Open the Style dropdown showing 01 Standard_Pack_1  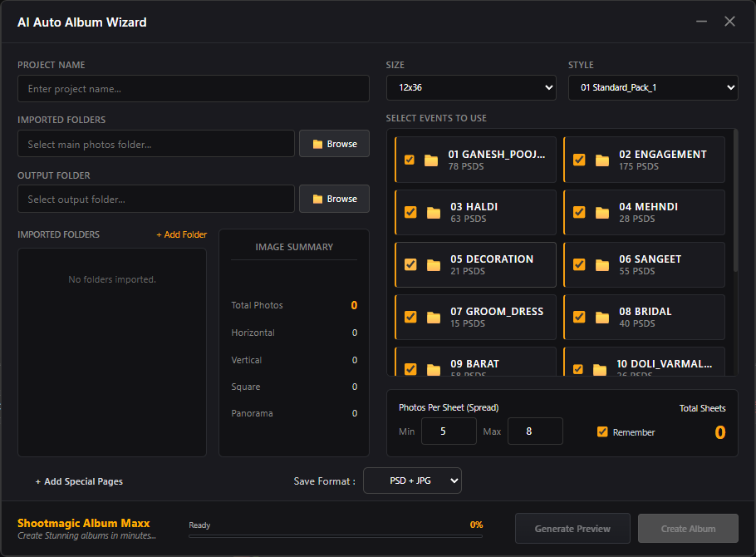[653, 88]
